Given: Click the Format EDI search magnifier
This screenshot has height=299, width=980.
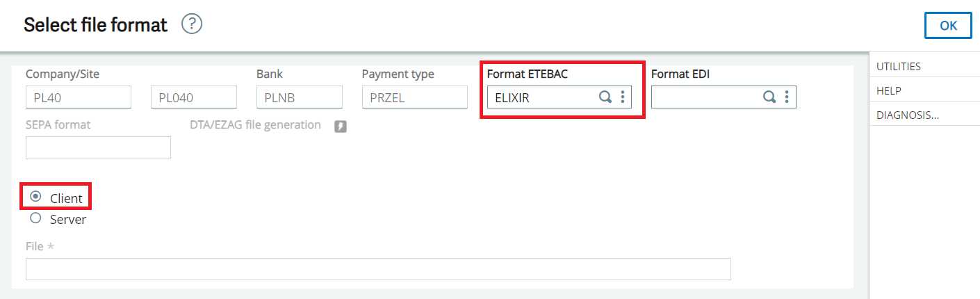Looking at the screenshot, I should pyautogui.click(x=769, y=97).
